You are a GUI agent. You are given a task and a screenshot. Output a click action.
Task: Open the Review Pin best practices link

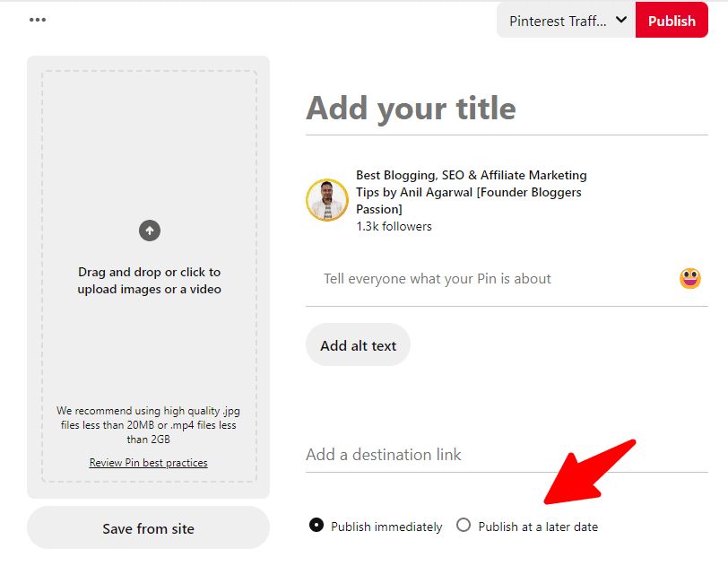pyautogui.click(x=148, y=463)
